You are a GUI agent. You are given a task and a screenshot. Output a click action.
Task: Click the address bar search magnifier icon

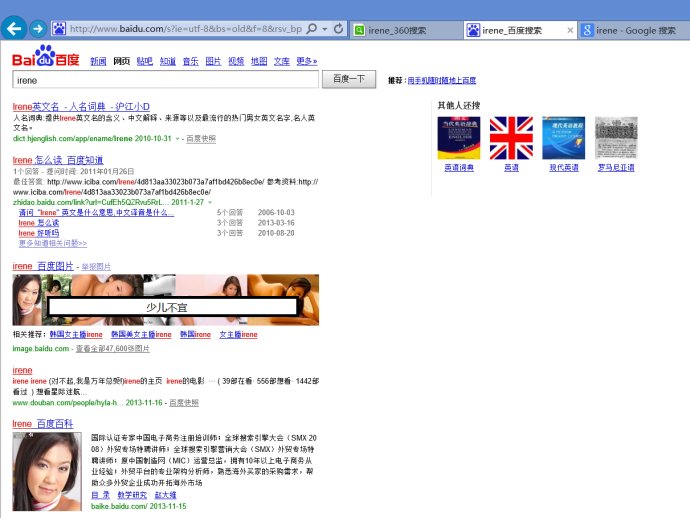click(x=312, y=29)
